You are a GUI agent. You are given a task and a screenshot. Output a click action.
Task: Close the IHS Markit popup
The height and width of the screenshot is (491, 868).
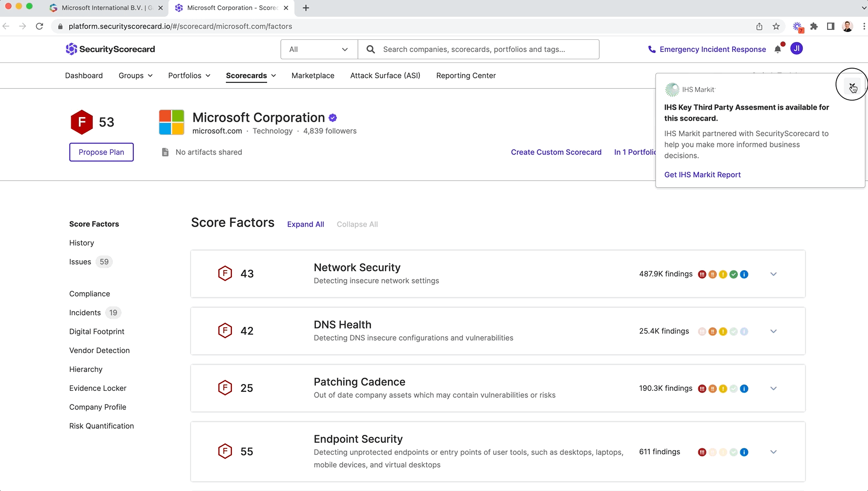click(852, 85)
